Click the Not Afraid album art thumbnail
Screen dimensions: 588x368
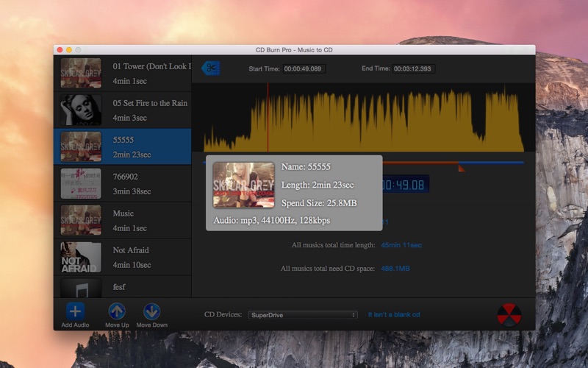point(81,257)
